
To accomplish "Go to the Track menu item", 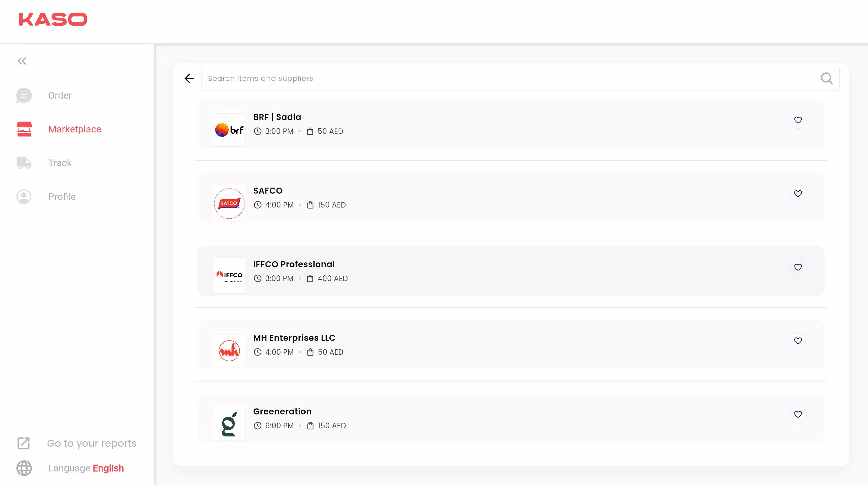I will [60, 163].
